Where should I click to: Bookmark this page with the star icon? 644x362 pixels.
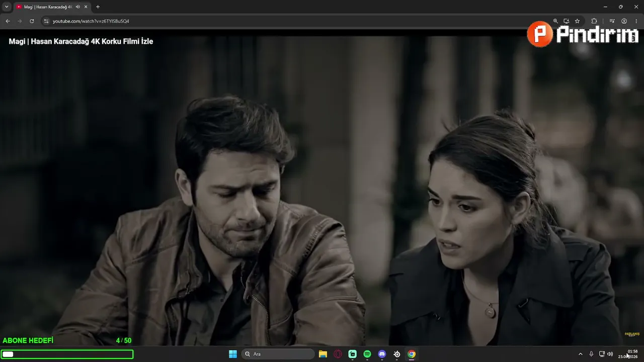click(577, 21)
